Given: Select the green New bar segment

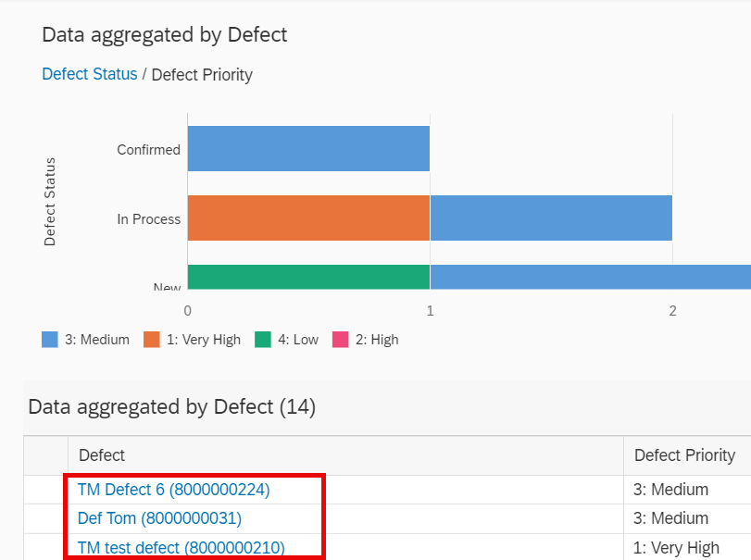Looking at the screenshot, I should coord(308,277).
